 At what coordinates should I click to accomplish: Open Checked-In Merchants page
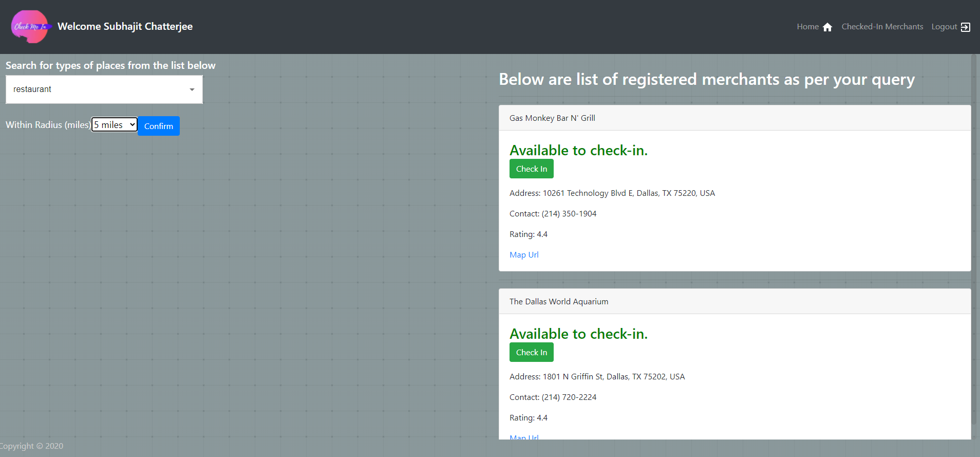[x=882, y=27]
